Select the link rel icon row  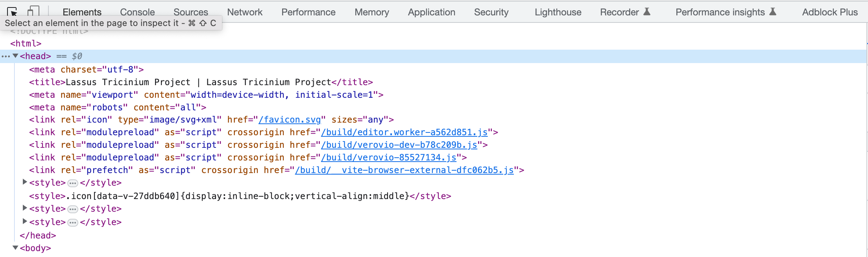pos(433,120)
